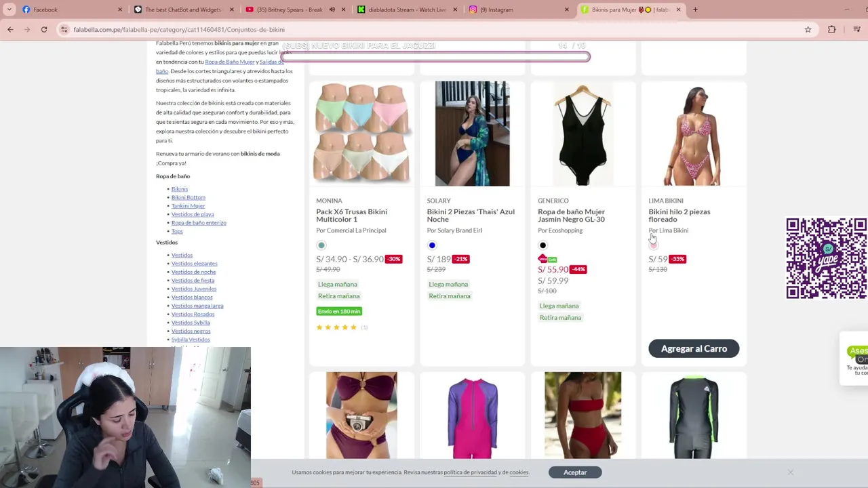Close the cookie banner with the X icon
This screenshot has width=868, height=488.
(x=791, y=472)
